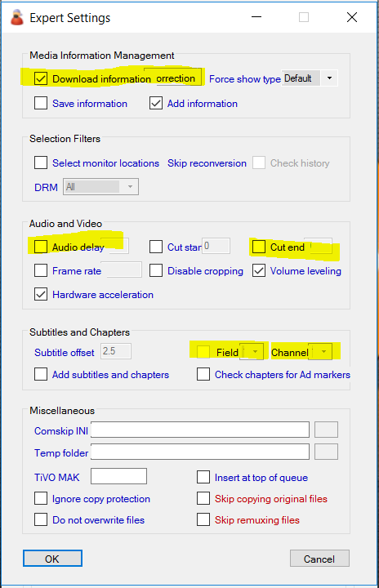Click the TiVO MAK input field
This screenshot has width=379, height=588.
(118, 476)
